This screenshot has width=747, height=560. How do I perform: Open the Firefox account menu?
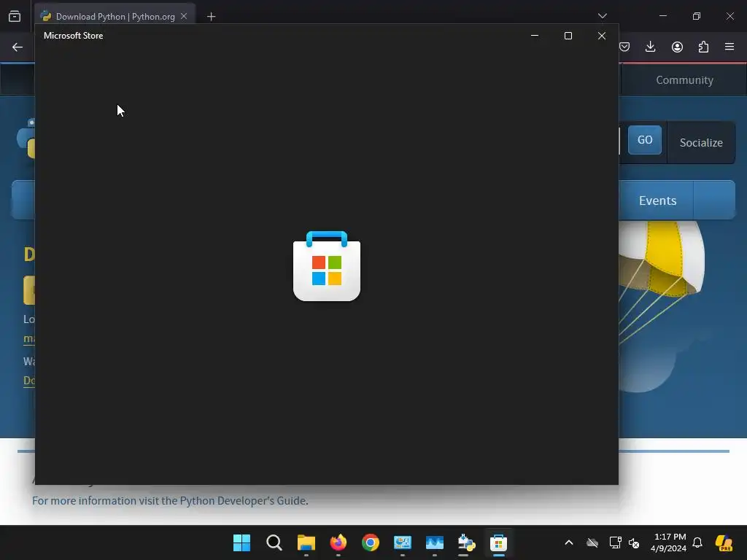pos(677,47)
